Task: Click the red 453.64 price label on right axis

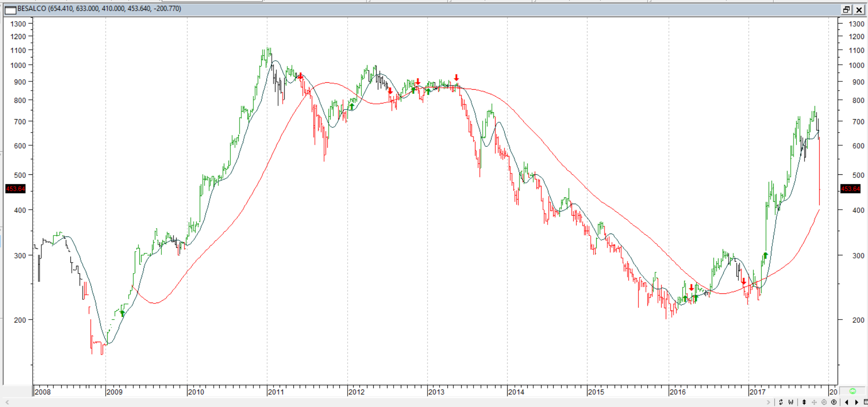Action: (x=850, y=189)
